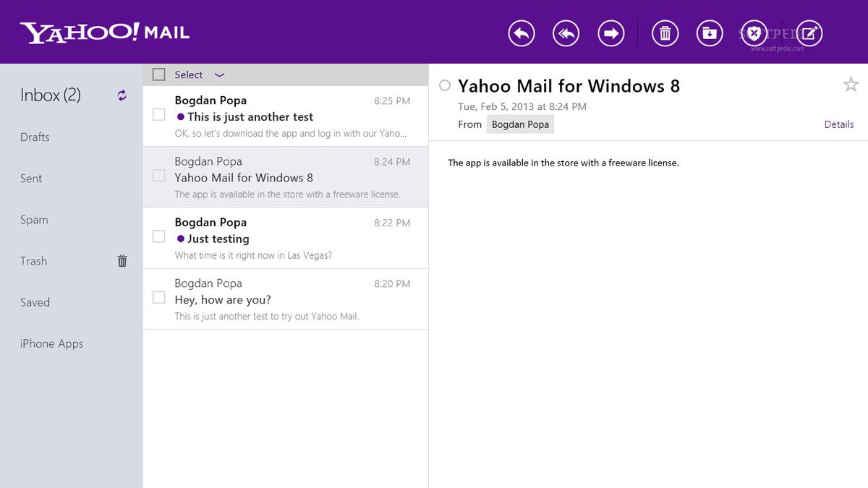This screenshot has width=868, height=488.
Task: Click sender chip Bogdan Popa in header
Action: pyautogui.click(x=520, y=124)
